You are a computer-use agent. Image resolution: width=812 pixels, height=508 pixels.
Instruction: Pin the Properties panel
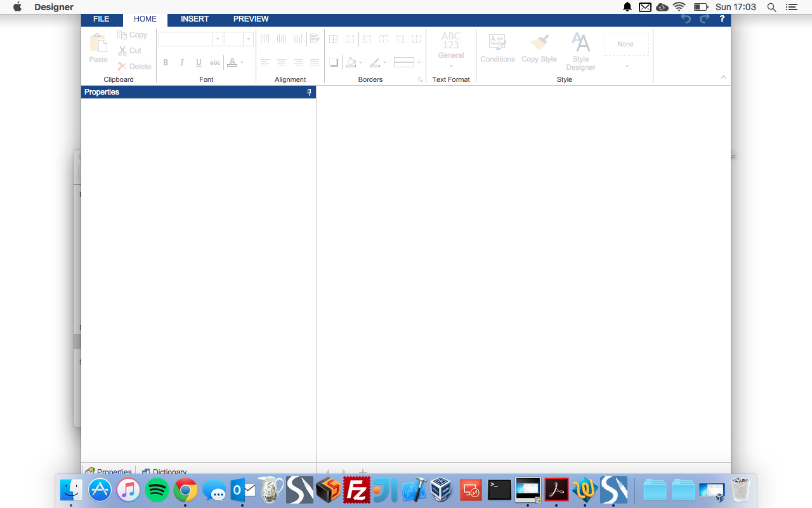coord(310,92)
